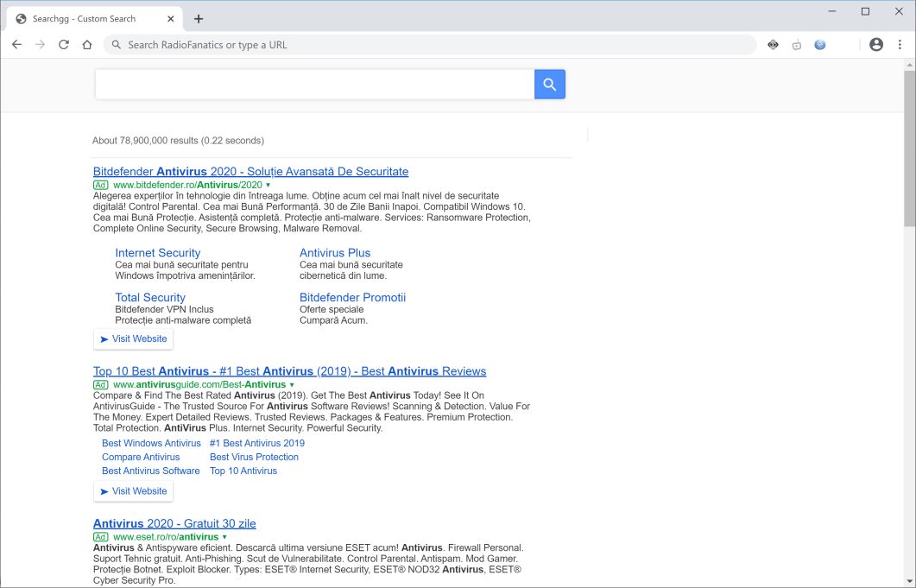
Task: Close the Searchgg tab
Action: pyautogui.click(x=171, y=19)
